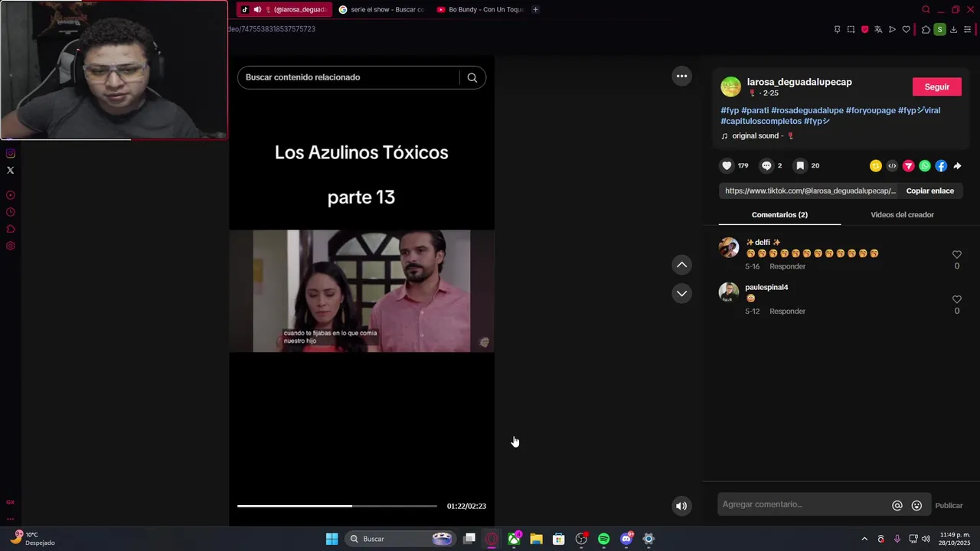The image size is (980, 551).
Task: Take a snapshot with capture icon
Action: pos(851,29)
